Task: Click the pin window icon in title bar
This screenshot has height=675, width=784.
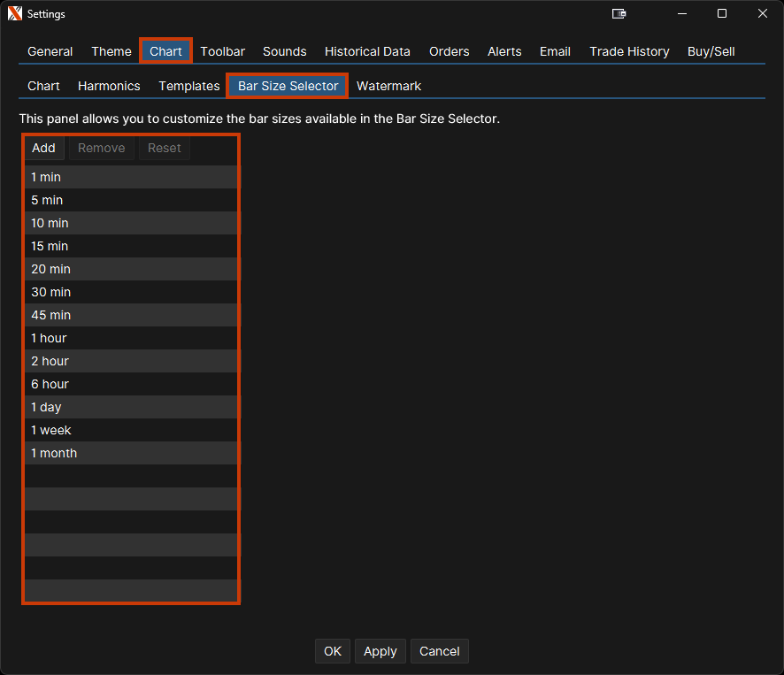Action: pos(619,14)
